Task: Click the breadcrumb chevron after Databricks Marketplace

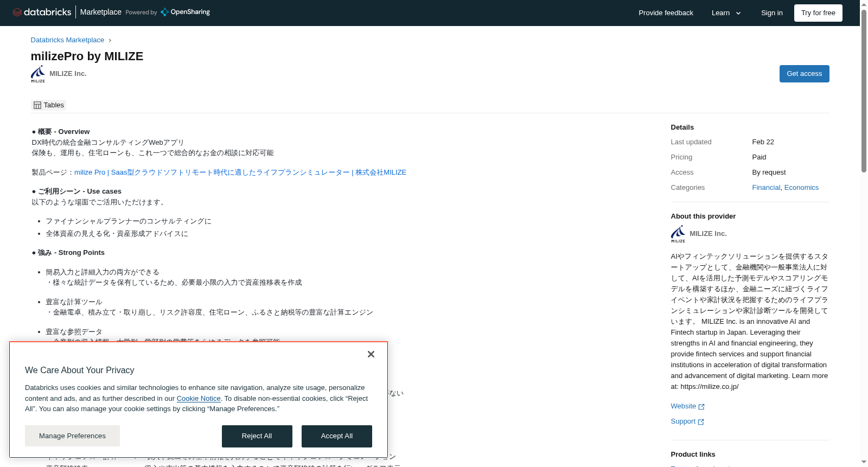Action: [110, 40]
